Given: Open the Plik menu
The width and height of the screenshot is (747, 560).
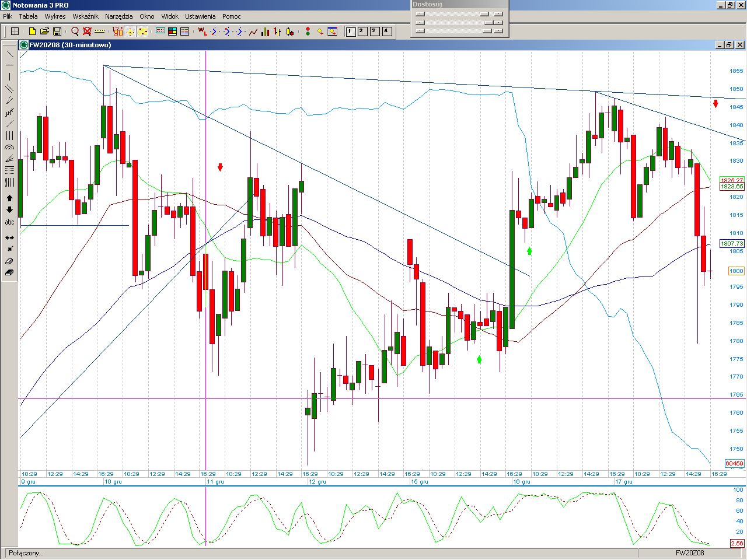Looking at the screenshot, I should (8, 16).
